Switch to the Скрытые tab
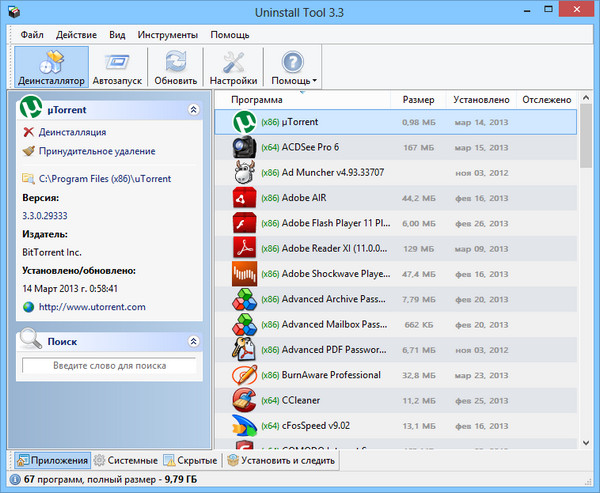 click(191, 461)
